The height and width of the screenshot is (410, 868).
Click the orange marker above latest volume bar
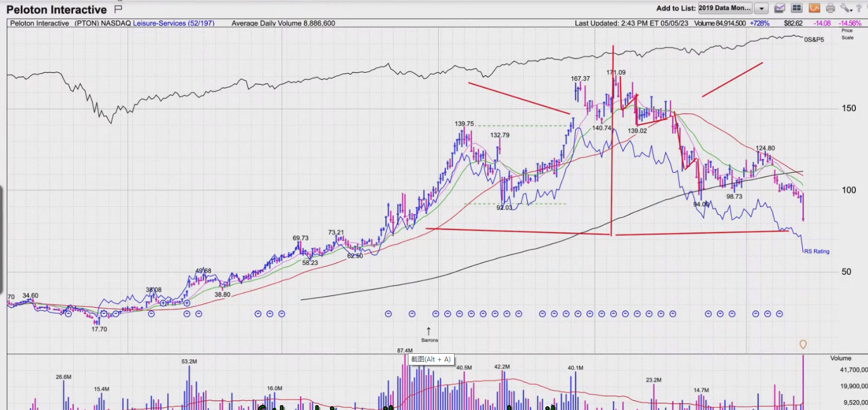803,345
